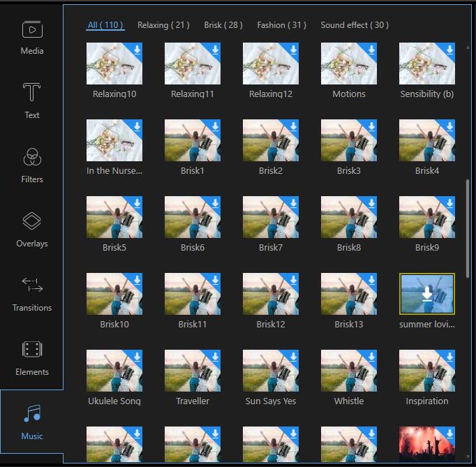Select the concert crowd thumbnail in the bottom row
Screen dimensions: 476x467
click(x=427, y=444)
